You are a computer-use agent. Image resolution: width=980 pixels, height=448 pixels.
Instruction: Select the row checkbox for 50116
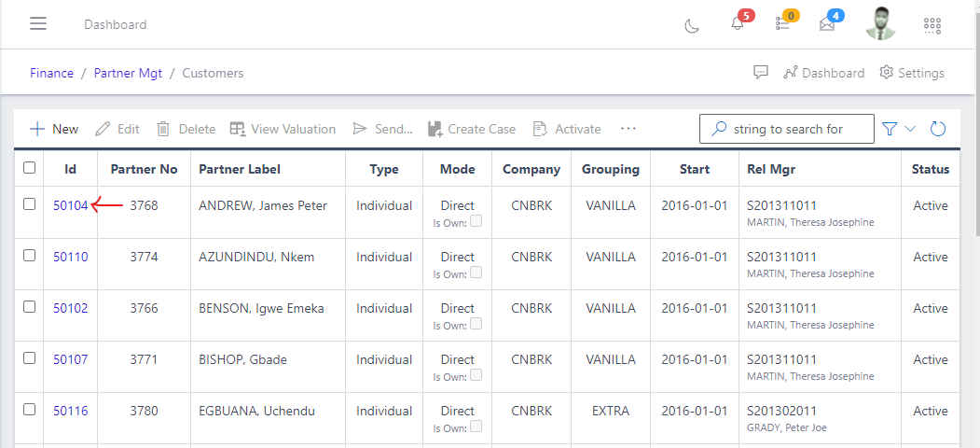coord(30,409)
